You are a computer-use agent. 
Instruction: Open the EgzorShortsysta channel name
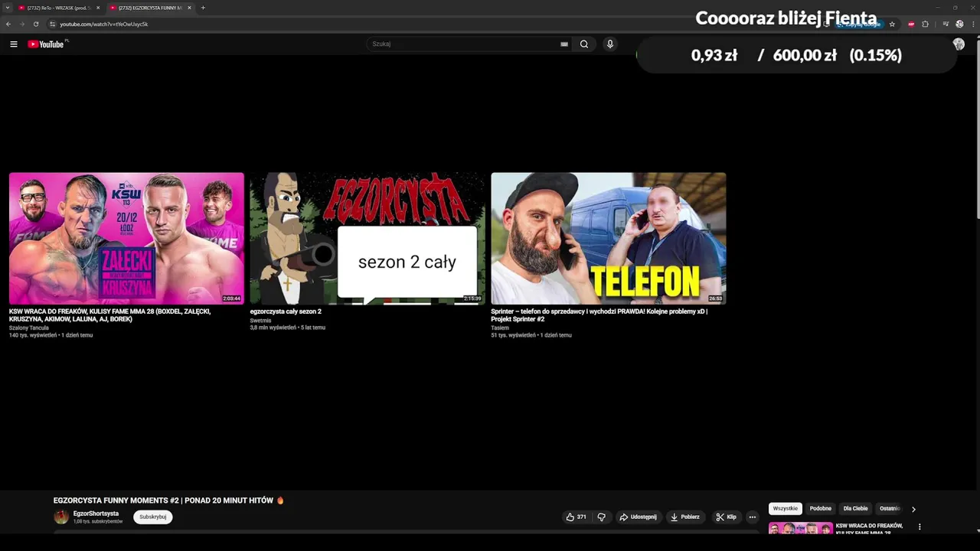click(x=96, y=514)
